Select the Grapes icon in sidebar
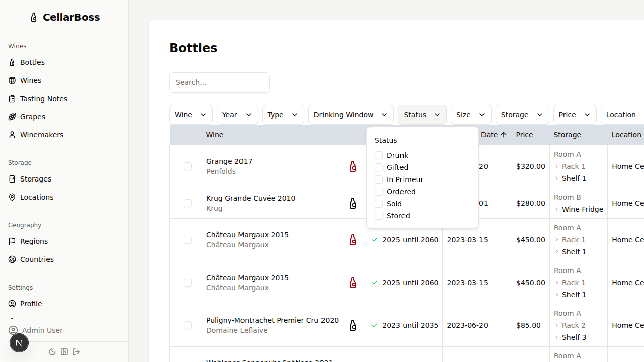 pyautogui.click(x=12, y=116)
